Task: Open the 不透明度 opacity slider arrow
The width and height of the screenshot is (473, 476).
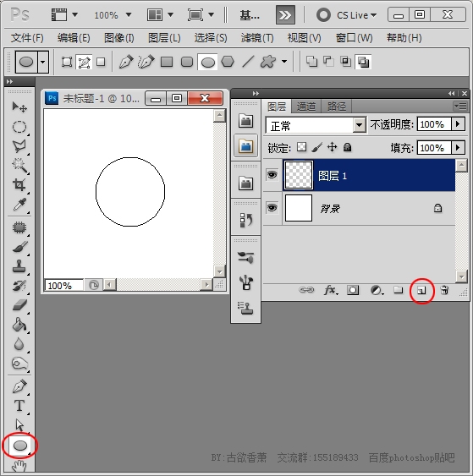Action: pos(458,124)
